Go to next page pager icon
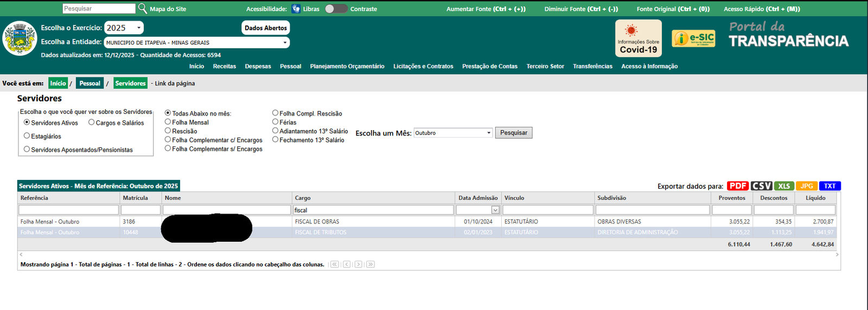This screenshot has width=868, height=310. (359, 264)
